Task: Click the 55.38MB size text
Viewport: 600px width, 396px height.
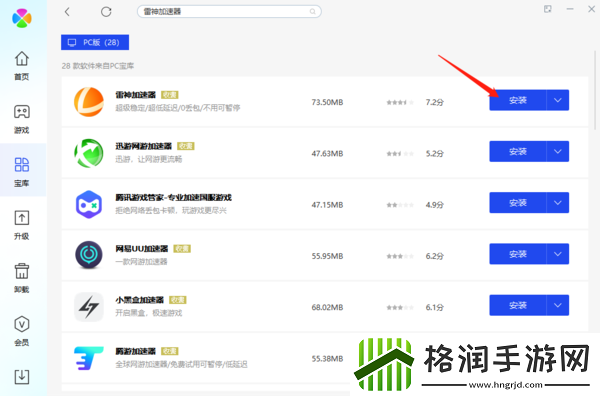Action: [x=327, y=359]
